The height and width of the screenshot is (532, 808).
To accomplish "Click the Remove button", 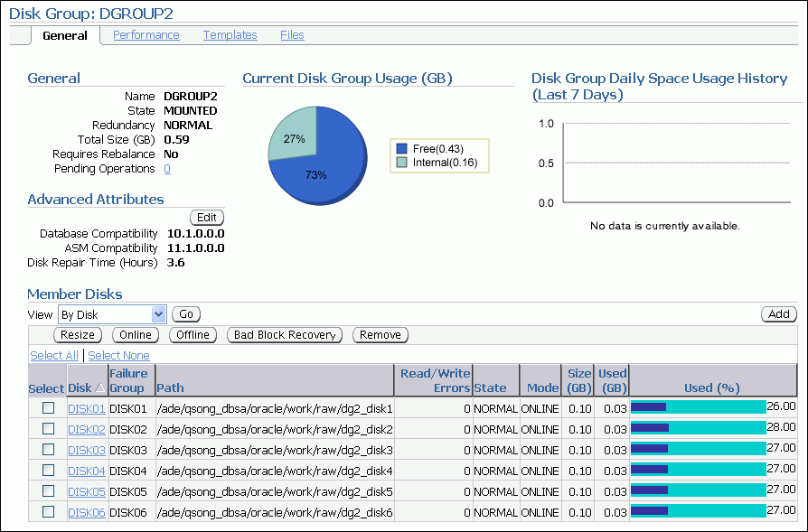I will 380,334.
